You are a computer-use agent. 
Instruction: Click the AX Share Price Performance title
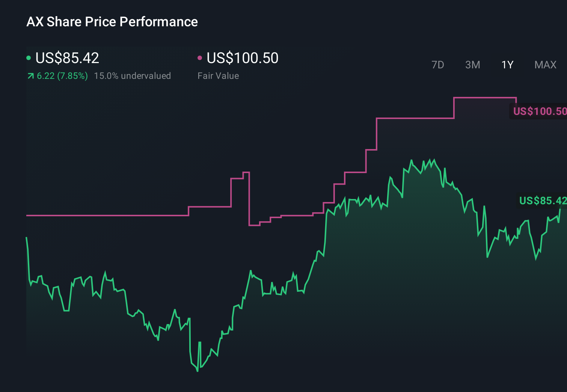point(112,21)
